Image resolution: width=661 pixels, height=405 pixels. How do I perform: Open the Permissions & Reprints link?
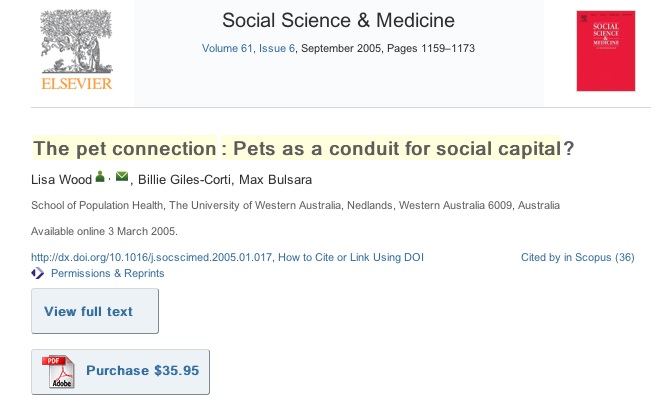click(106, 273)
